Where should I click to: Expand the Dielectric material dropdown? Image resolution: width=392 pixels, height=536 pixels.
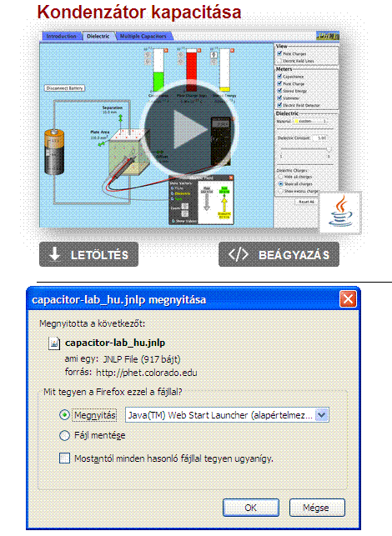coord(310,122)
